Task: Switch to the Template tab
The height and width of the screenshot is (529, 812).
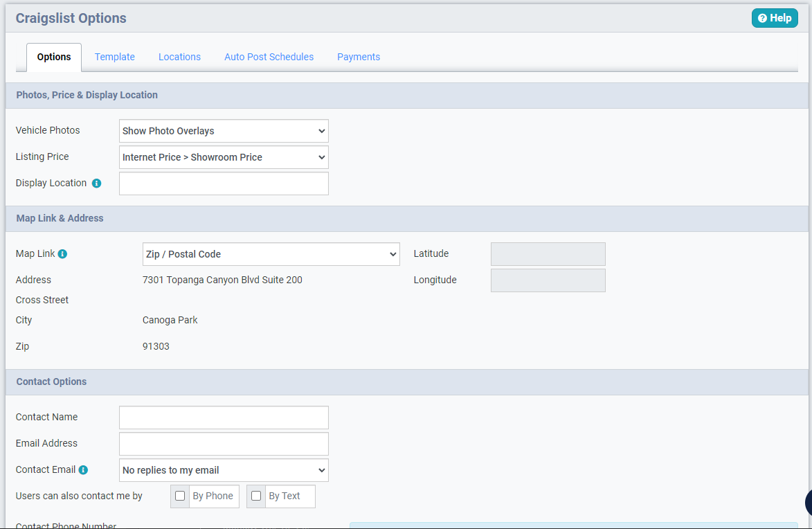Action: tap(114, 57)
